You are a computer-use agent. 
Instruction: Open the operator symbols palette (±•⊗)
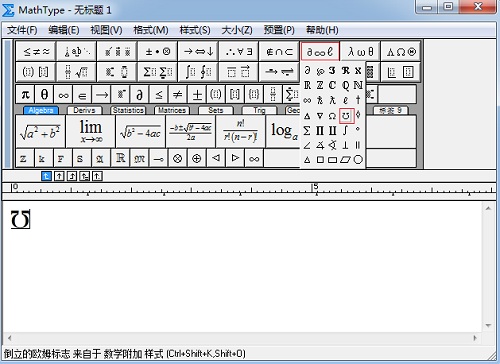(158, 51)
